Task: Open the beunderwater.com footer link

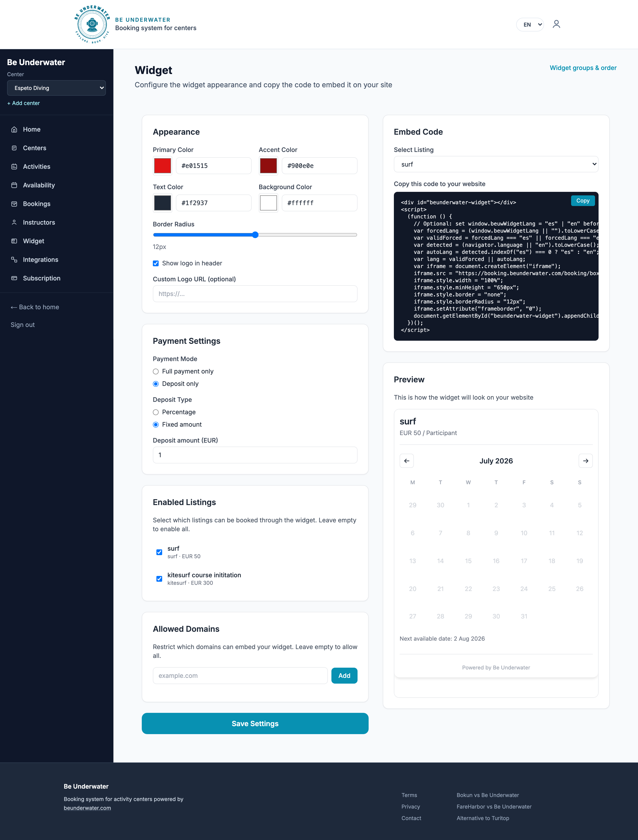Action: (87, 808)
